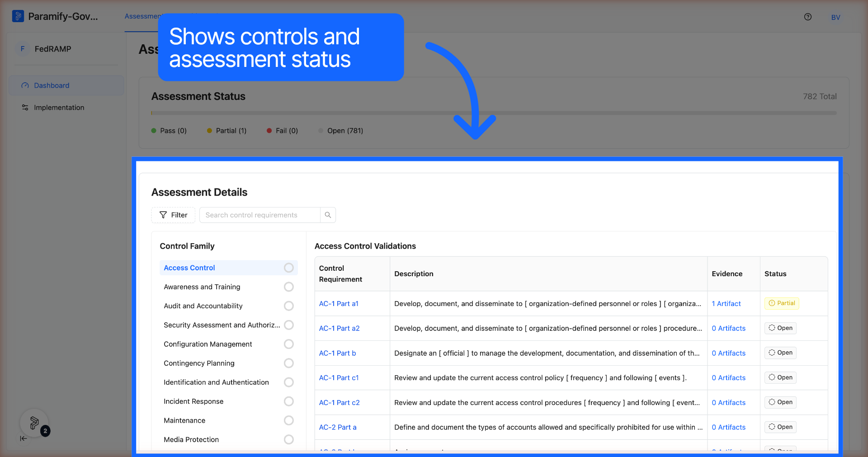Click the Open status badge for AC-1 Part c2
Viewport: 868px width, 457px height.
pyautogui.click(x=780, y=402)
